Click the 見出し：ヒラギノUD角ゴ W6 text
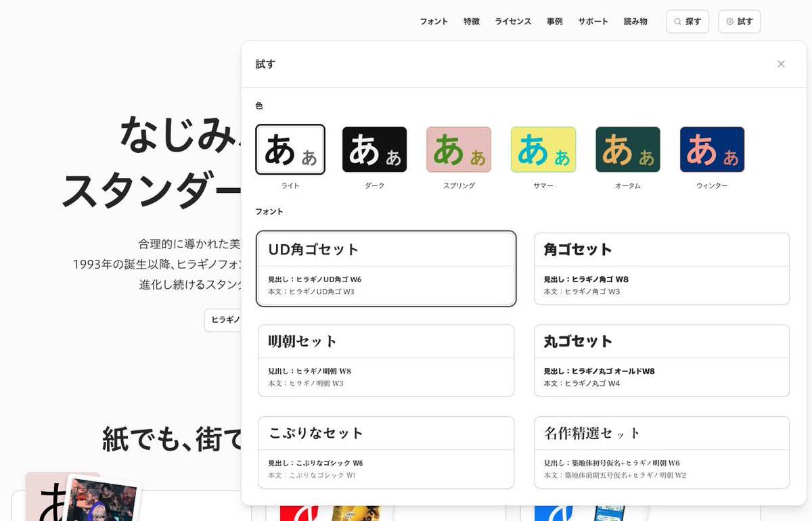The width and height of the screenshot is (812, 521). [x=315, y=279]
